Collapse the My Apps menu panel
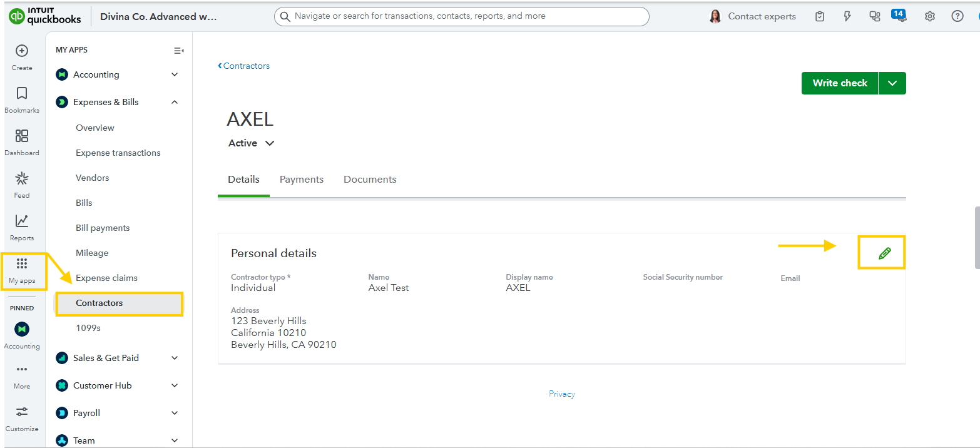Image resolution: width=980 pixels, height=448 pixels. pos(178,51)
